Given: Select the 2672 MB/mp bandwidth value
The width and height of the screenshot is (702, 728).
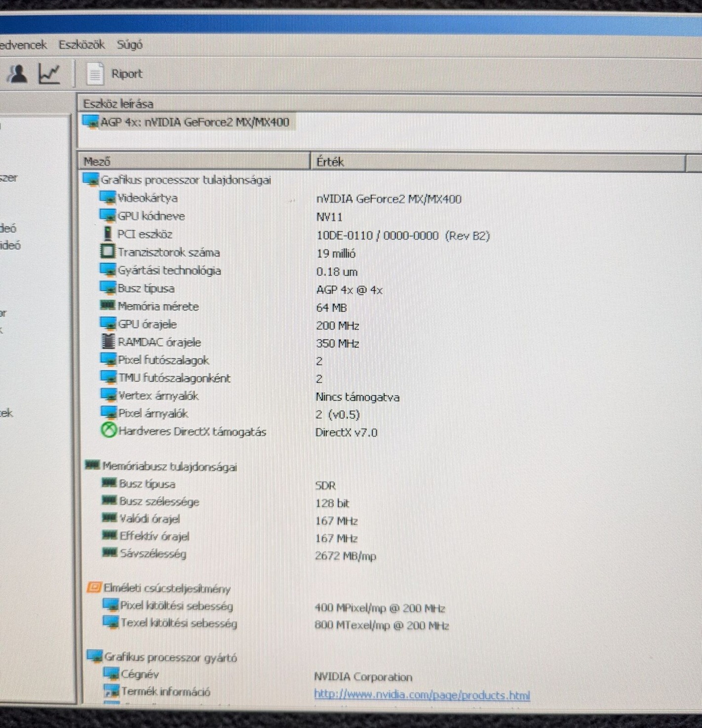Looking at the screenshot, I should coord(346,556).
